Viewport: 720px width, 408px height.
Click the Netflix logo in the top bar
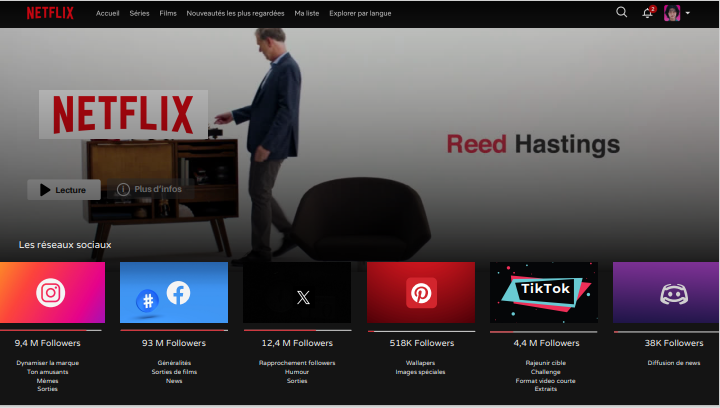pos(50,13)
